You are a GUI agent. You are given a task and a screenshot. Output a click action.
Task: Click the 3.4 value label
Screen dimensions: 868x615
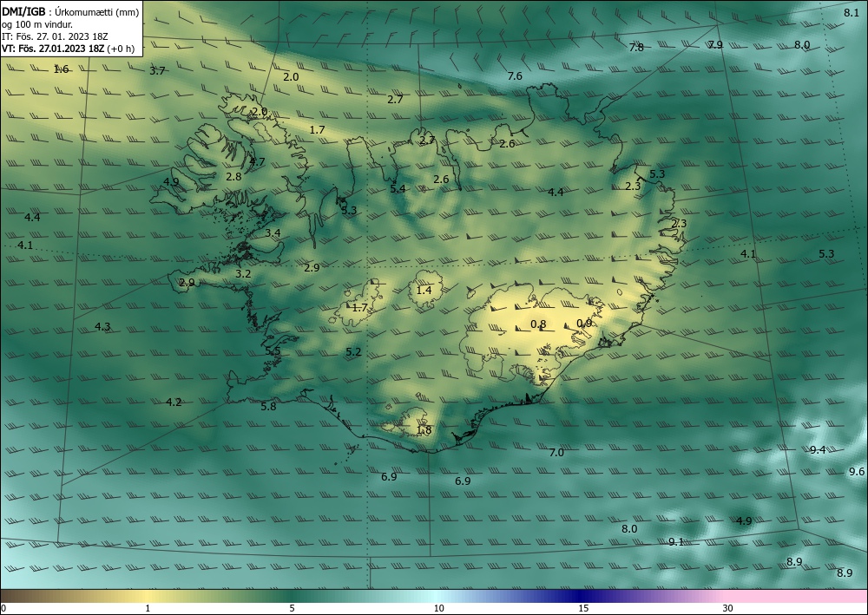[273, 233]
